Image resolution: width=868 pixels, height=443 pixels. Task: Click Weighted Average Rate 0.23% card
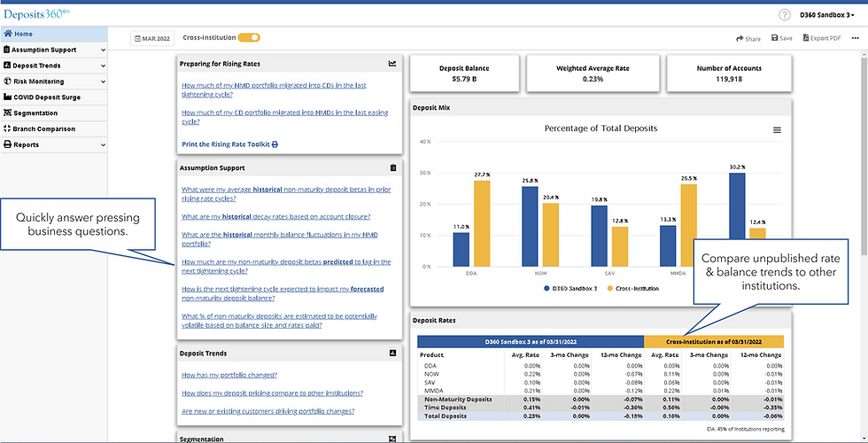pos(593,73)
